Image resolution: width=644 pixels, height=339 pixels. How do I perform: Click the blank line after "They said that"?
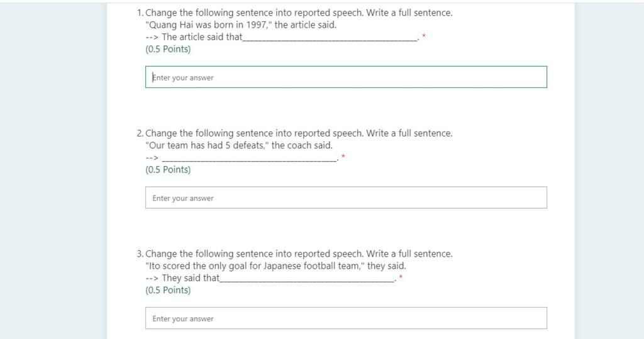click(307, 281)
